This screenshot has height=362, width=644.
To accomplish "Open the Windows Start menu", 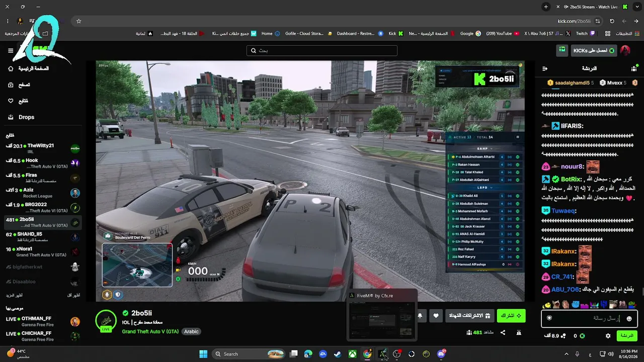I will 203,354.
